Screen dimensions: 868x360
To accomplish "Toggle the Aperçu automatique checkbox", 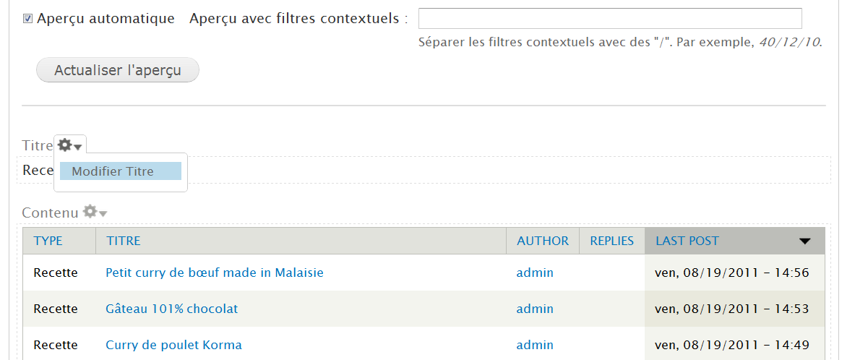I will click(x=28, y=19).
